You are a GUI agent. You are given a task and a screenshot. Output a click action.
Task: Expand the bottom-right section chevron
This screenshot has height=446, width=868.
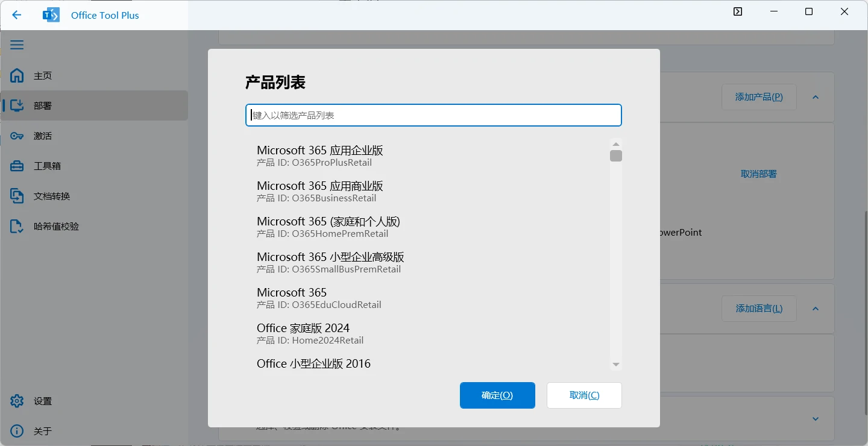click(x=815, y=419)
